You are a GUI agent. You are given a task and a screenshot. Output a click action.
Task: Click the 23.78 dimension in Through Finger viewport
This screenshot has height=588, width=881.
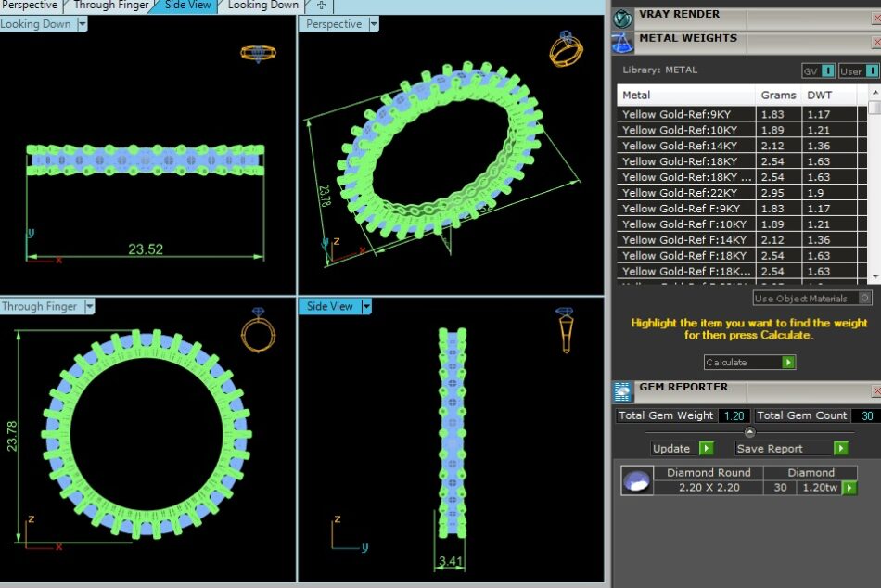pyautogui.click(x=12, y=436)
